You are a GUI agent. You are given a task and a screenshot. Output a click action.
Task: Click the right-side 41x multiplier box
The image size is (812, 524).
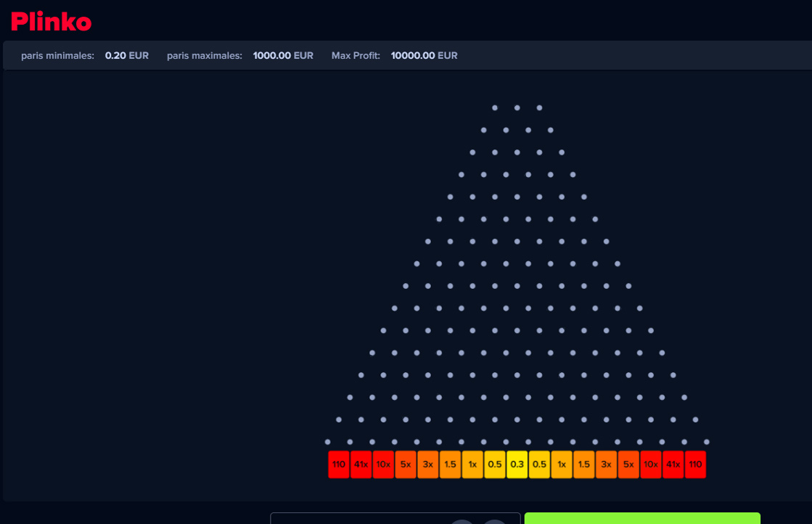673,464
